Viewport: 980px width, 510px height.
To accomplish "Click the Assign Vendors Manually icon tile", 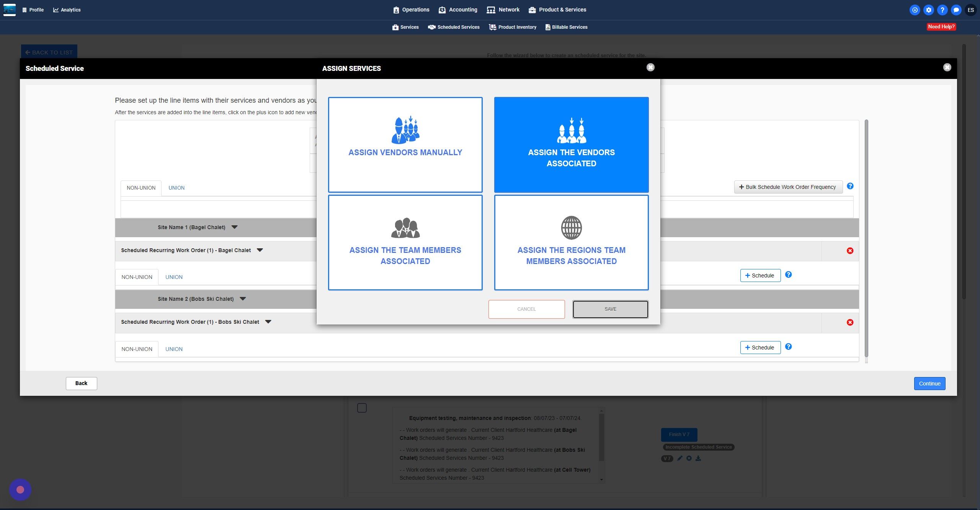I will [405, 144].
